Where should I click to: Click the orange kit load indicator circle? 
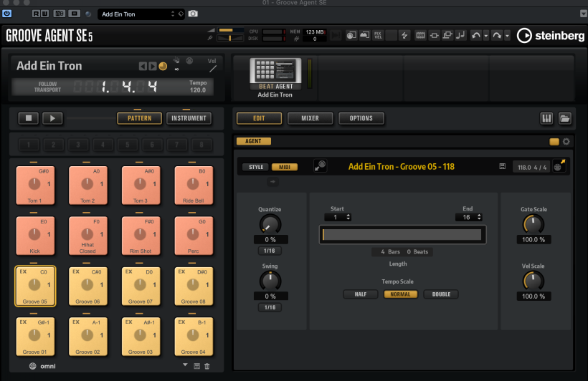[163, 67]
